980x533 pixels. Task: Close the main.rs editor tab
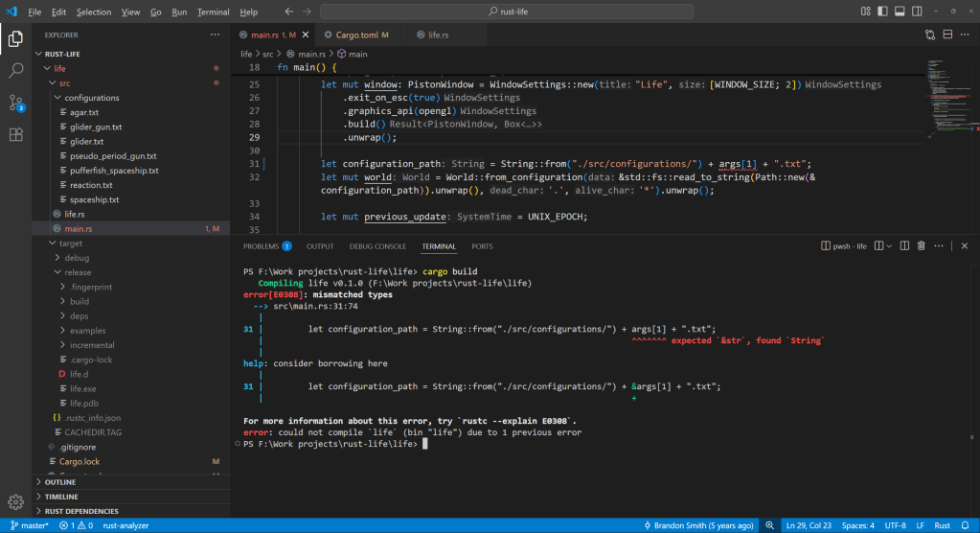tap(306, 35)
